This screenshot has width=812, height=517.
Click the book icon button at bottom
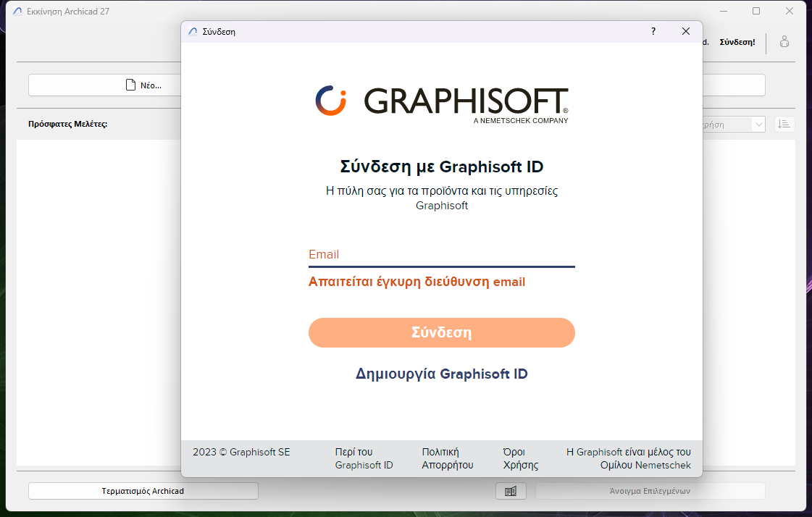pyautogui.click(x=511, y=491)
